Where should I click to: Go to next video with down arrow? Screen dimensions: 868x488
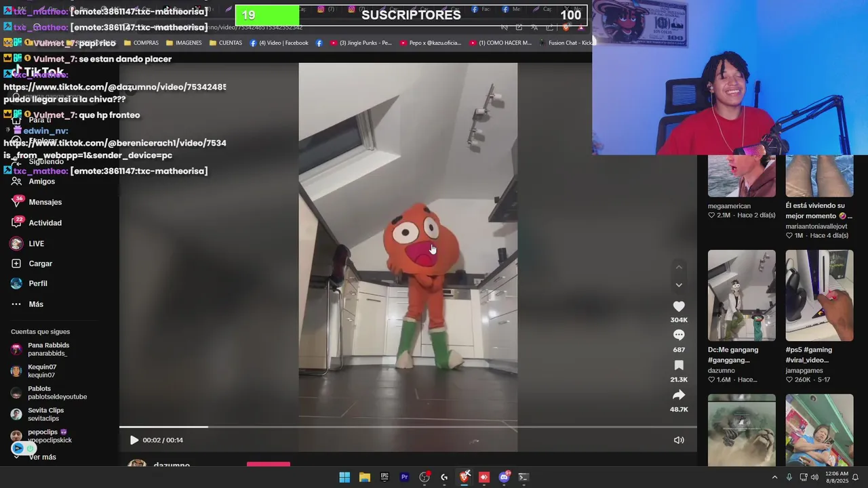(679, 285)
